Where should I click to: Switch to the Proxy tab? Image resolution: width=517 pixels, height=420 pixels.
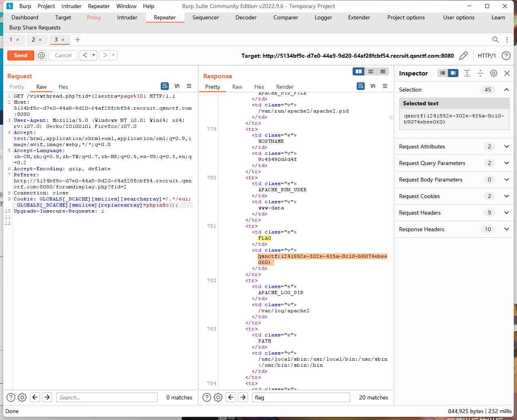click(x=94, y=17)
